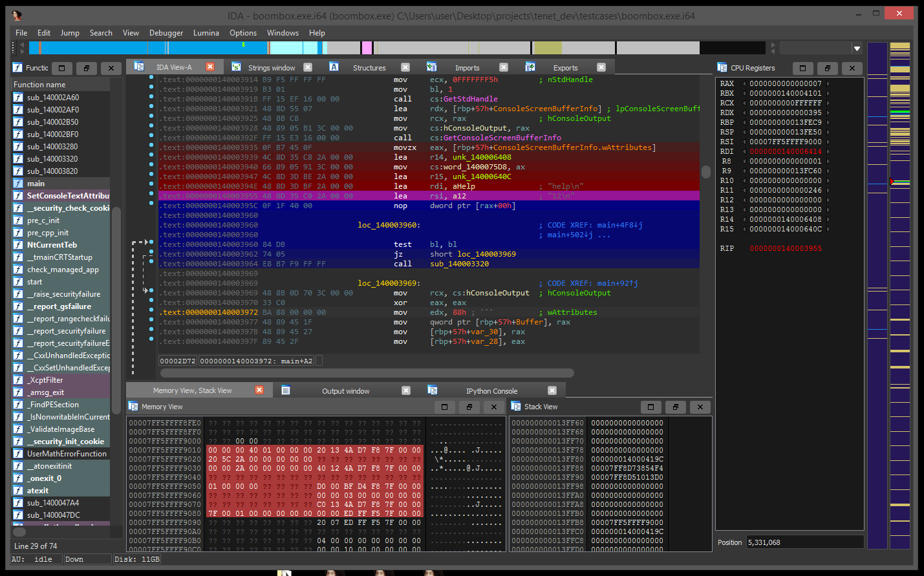Screen dimensions: 924x576
Task: Select SetConsoleTextAttribute in the function list
Action: (67, 196)
